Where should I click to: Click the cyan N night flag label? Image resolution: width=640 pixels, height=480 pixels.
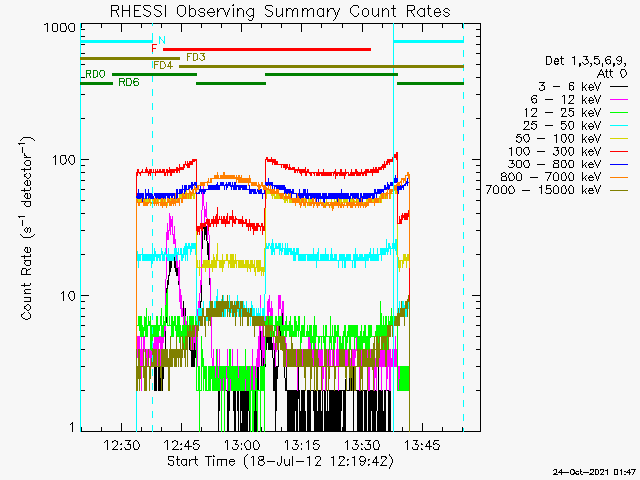162,40
